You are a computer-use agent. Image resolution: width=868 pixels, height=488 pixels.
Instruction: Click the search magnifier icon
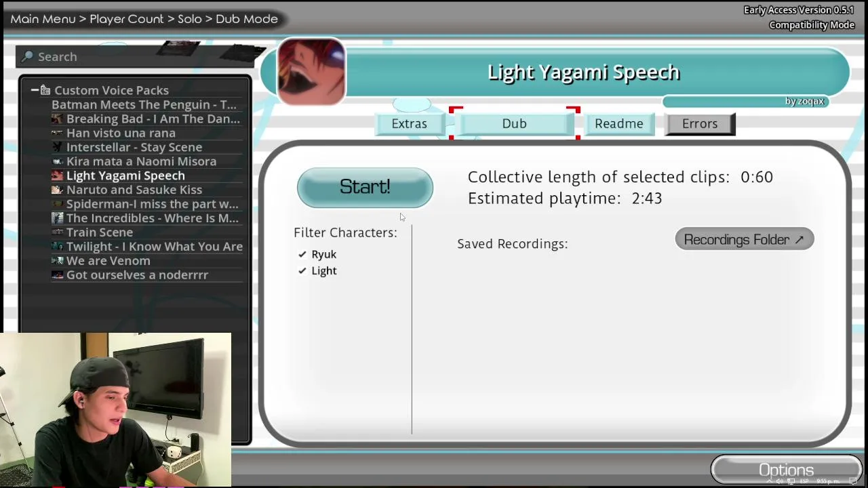tap(27, 56)
